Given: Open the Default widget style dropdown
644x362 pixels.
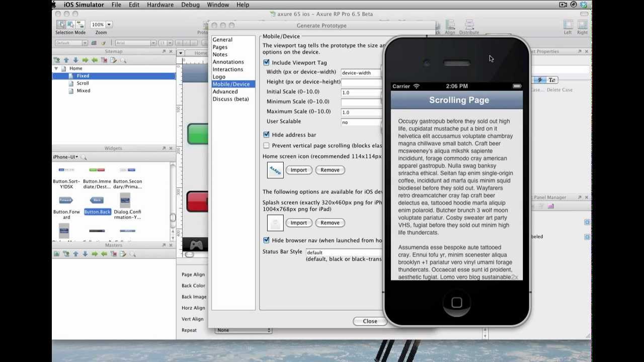Looking at the screenshot, I should [85, 43].
